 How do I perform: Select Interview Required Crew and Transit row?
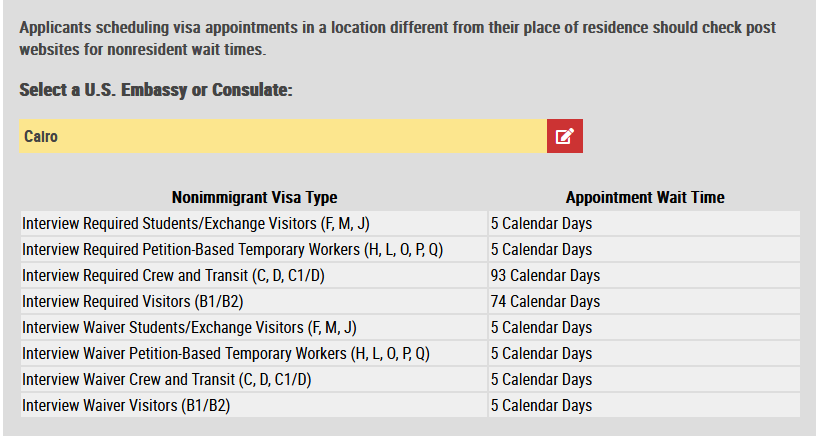point(410,275)
